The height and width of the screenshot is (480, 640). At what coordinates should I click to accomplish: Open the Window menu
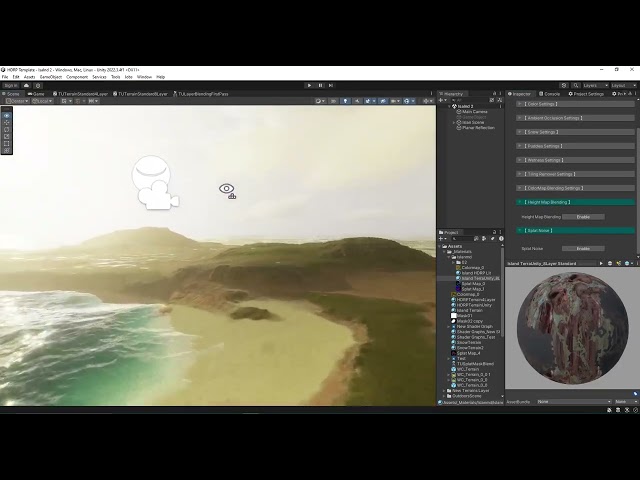pyautogui.click(x=144, y=77)
